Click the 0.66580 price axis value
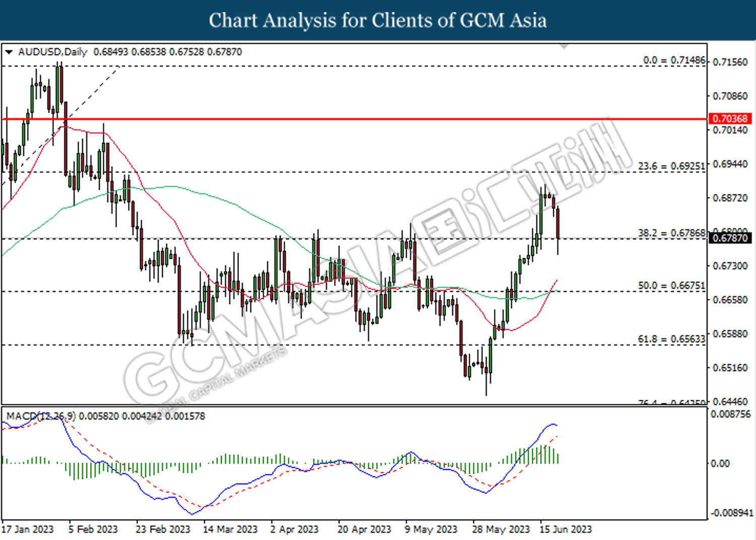This screenshot has width=756, height=540. [x=730, y=299]
